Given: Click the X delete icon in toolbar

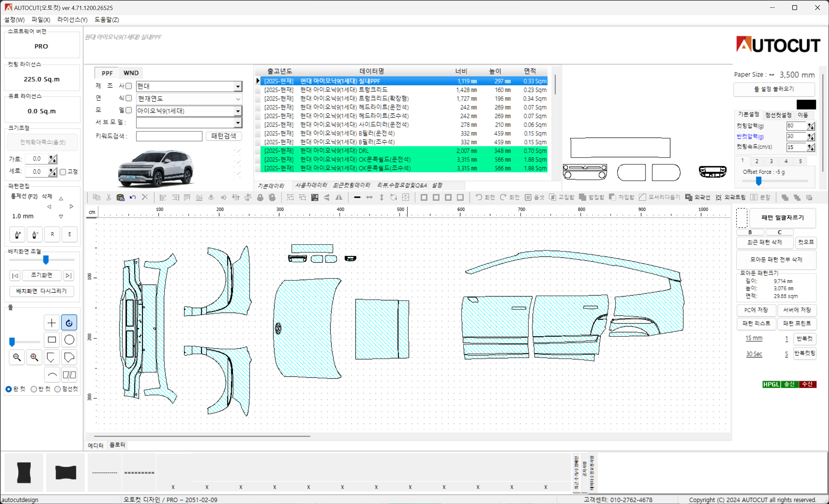Looking at the screenshot, I should pyautogui.click(x=145, y=197).
